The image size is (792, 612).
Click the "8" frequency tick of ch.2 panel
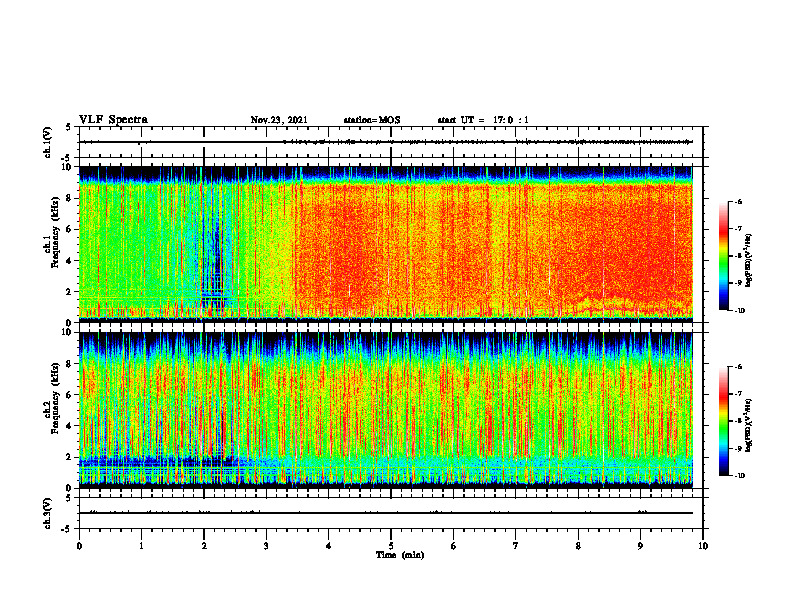(x=70, y=364)
